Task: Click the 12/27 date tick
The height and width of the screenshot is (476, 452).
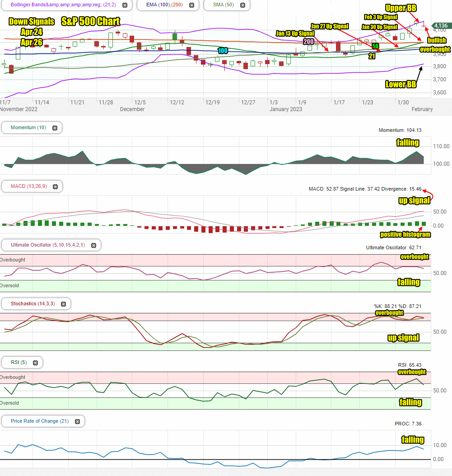Action: tap(248, 103)
